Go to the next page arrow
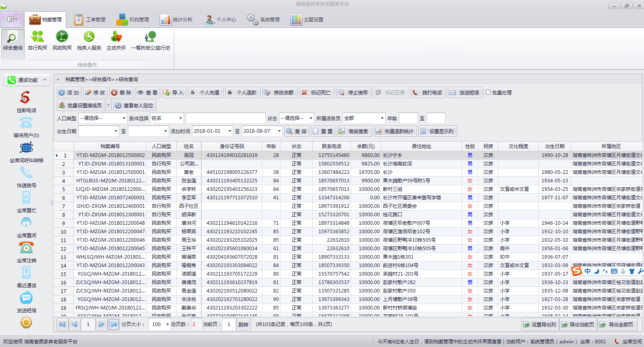 (101, 324)
